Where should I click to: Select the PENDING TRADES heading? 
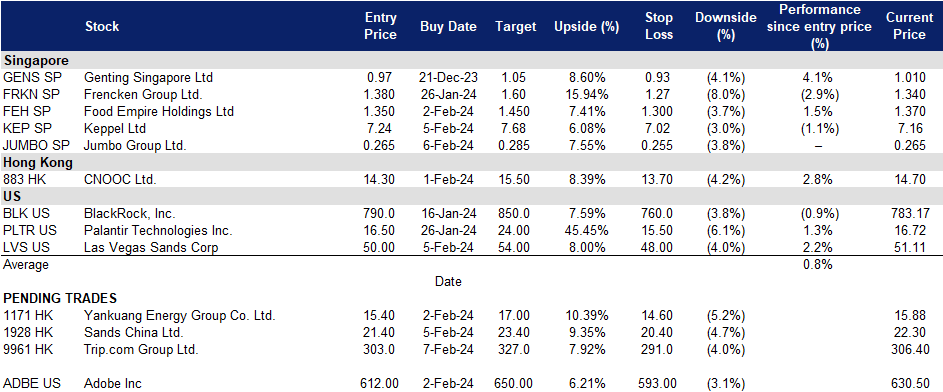click(x=60, y=298)
